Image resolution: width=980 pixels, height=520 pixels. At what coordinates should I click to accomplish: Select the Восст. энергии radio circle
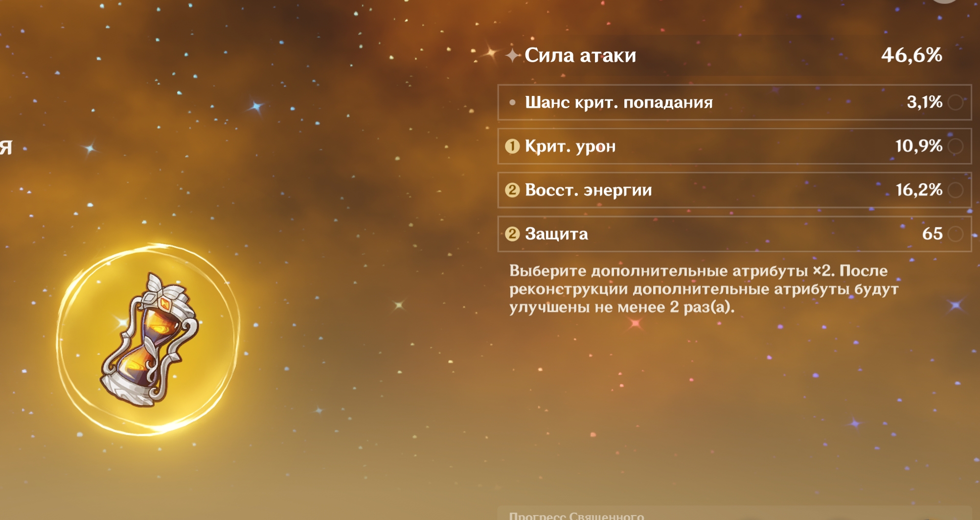pos(955,190)
